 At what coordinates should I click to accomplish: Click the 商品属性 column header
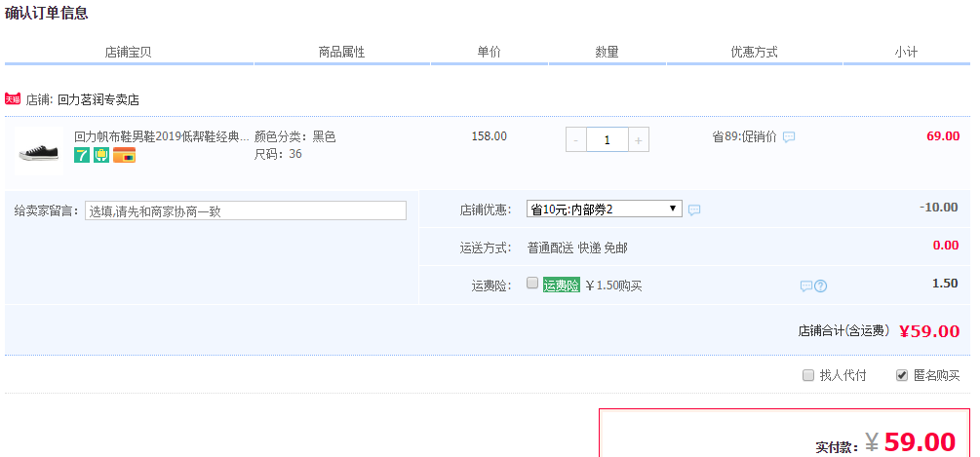[341, 53]
